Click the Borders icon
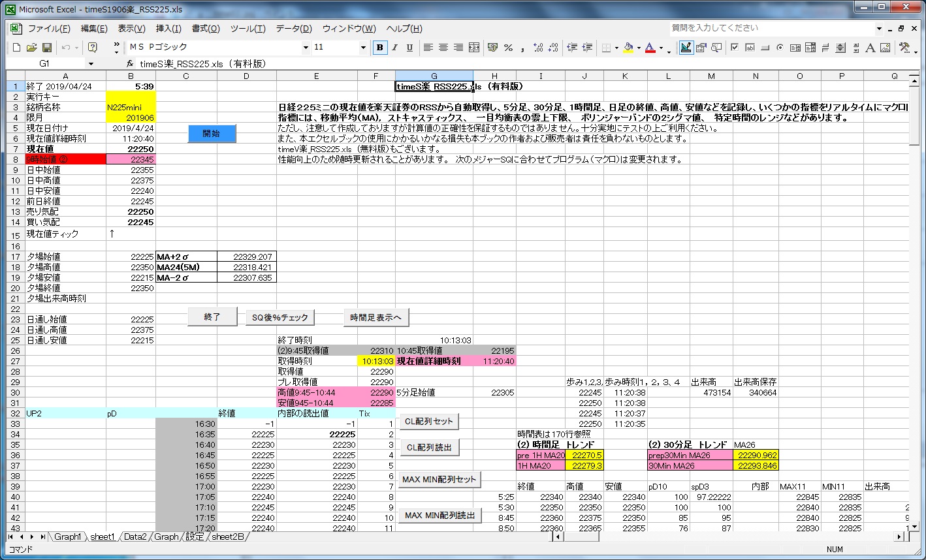Image resolution: width=926 pixels, height=560 pixels. click(606, 47)
